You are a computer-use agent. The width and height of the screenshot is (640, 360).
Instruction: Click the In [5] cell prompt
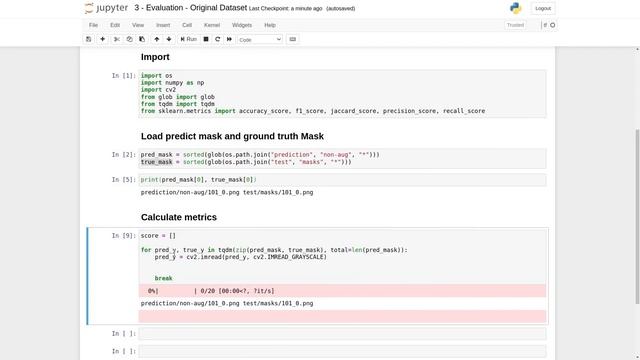124,180
